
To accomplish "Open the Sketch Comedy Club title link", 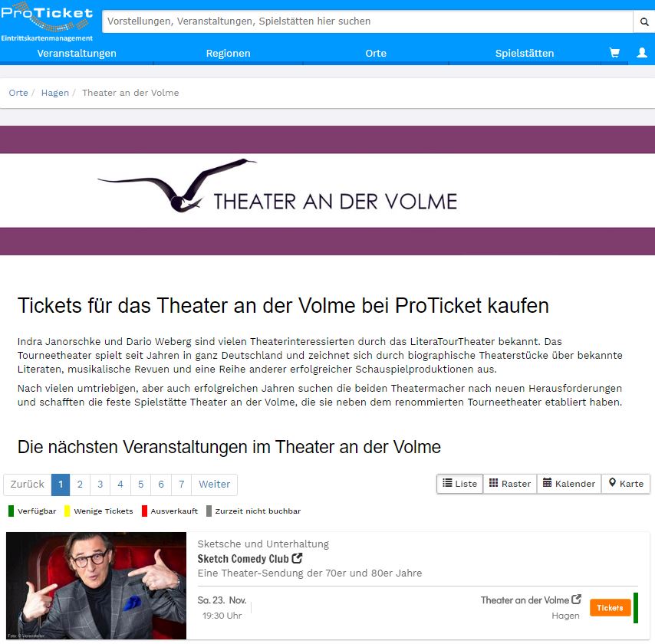I will click(243, 559).
